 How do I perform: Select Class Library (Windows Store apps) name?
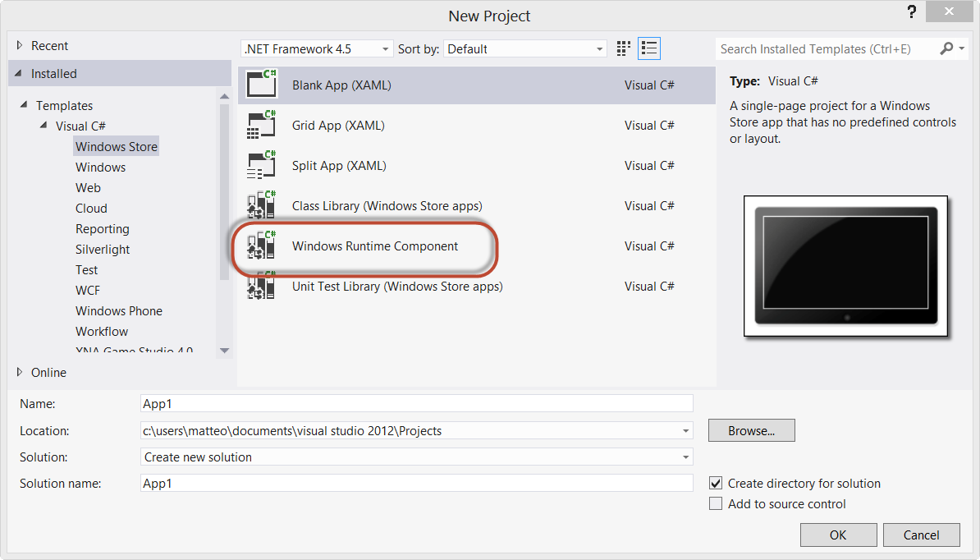pos(387,205)
